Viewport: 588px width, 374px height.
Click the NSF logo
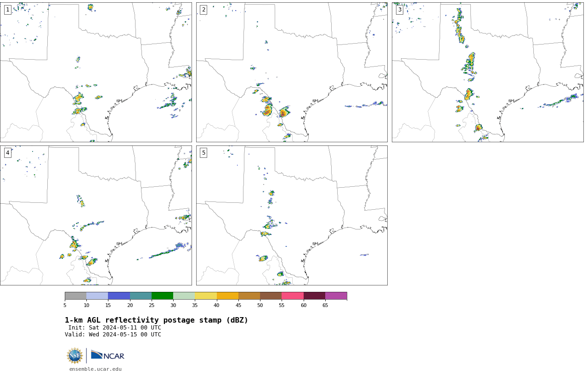click(x=75, y=356)
